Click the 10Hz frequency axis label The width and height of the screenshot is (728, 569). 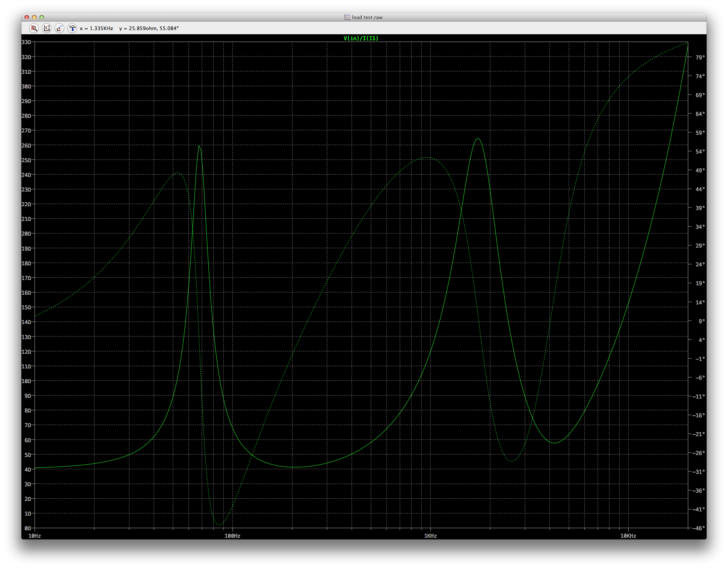pyautogui.click(x=35, y=536)
